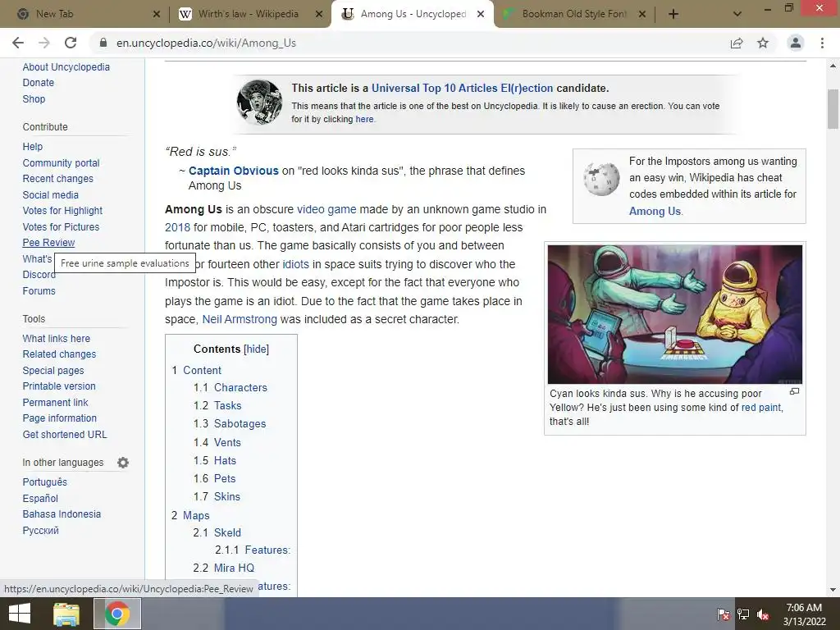Jump to 1.6 Pets section
The height and width of the screenshot is (630, 840).
pos(225,478)
